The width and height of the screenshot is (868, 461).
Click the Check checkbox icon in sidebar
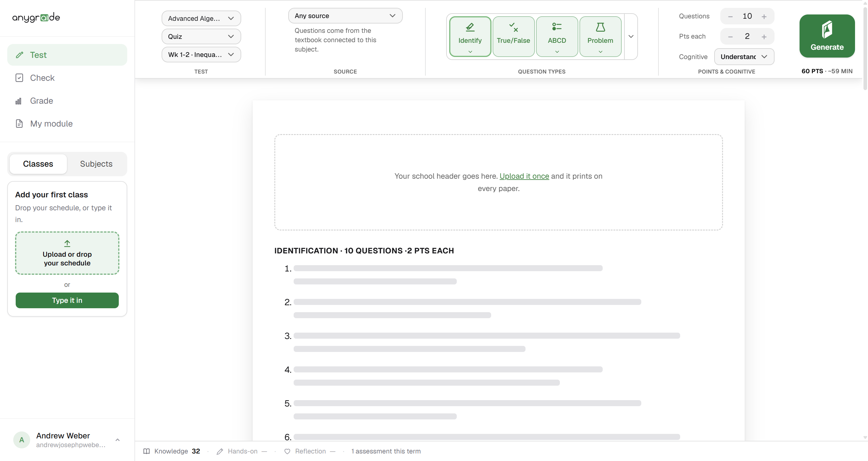19,78
